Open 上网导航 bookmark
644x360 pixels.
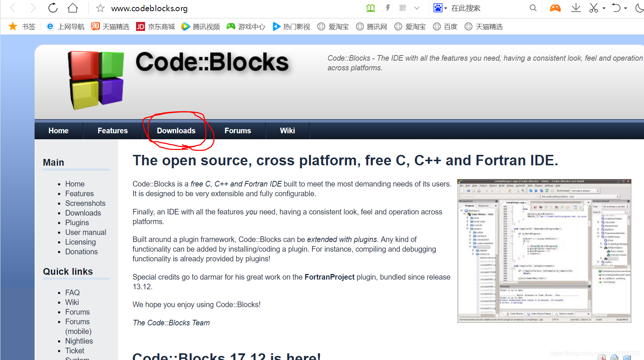[x=65, y=26]
